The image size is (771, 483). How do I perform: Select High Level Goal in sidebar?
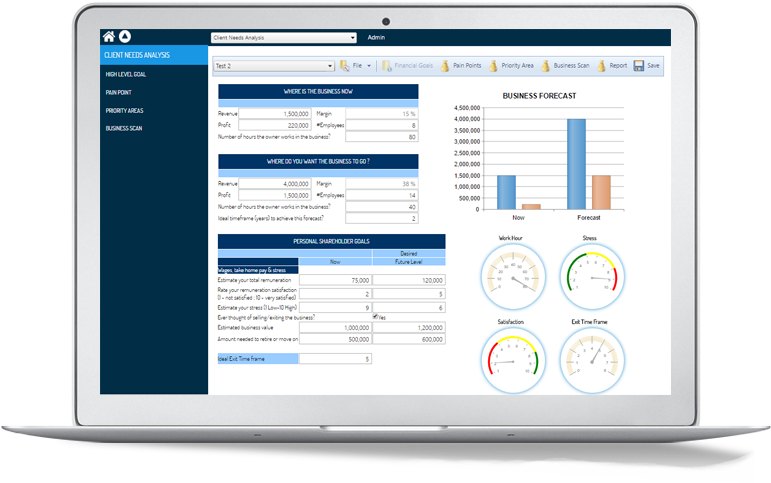(125, 74)
